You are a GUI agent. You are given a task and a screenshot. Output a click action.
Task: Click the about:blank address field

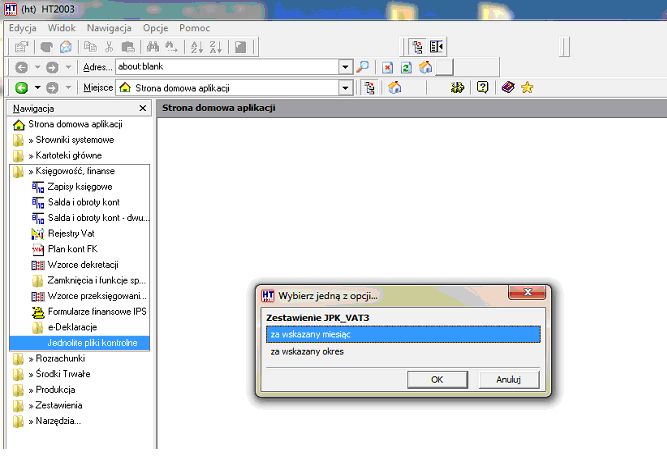coord(228,67)
